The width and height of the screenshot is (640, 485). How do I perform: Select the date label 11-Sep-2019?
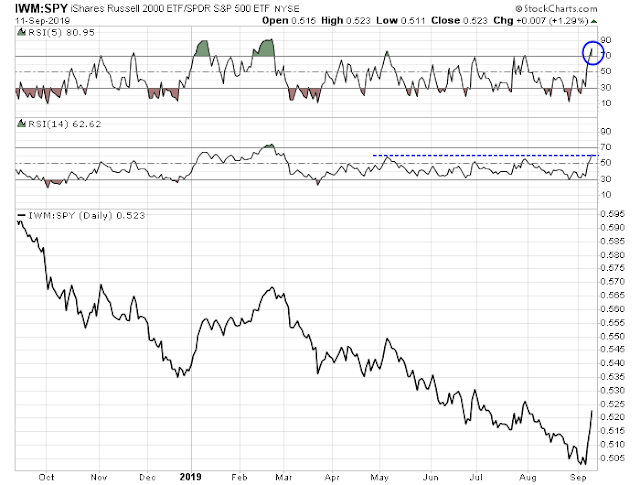point(42,20)
